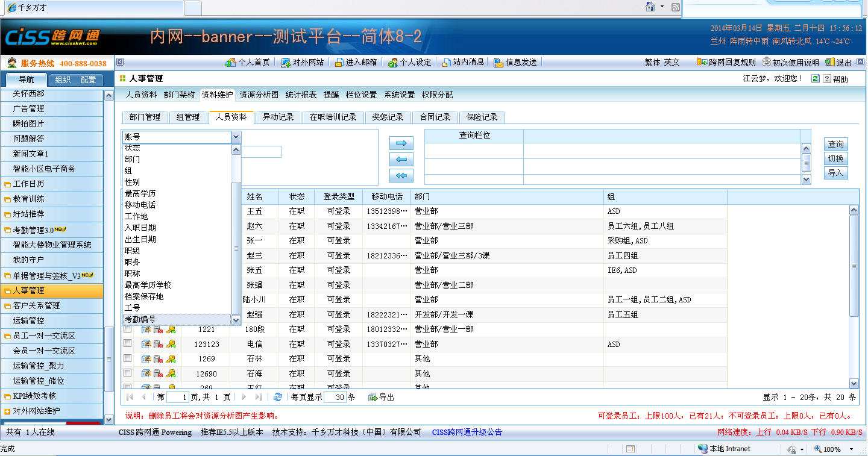This screenshot has width=868, height=456.
Task: Tick the checkbox for row 1221
Action: point(127,330)
